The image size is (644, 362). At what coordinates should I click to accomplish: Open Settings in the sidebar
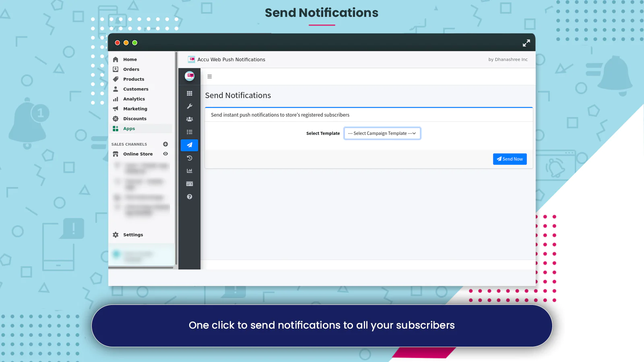(133, 235)
